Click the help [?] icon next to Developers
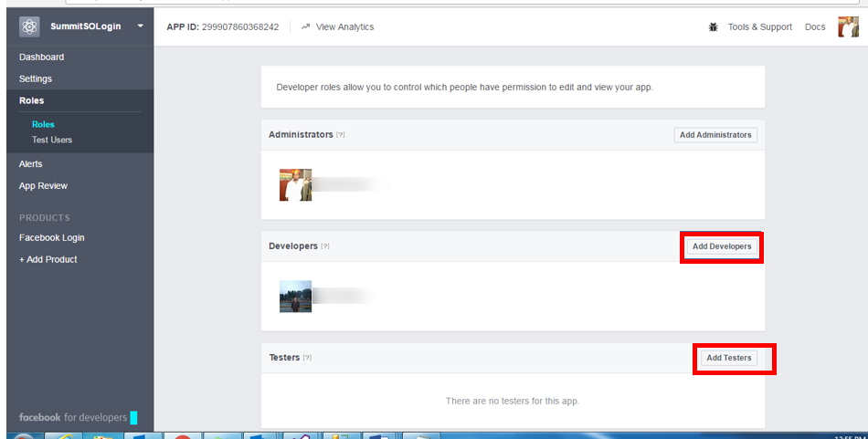The image size is (868, 439). (x=325, y=246)
